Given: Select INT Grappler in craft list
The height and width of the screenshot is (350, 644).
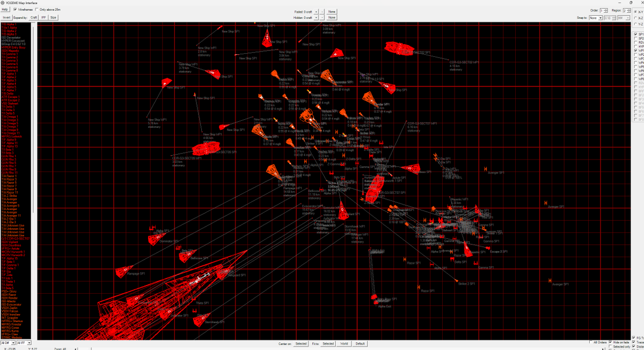Looking at the screenshot, I should coord(10,318).
